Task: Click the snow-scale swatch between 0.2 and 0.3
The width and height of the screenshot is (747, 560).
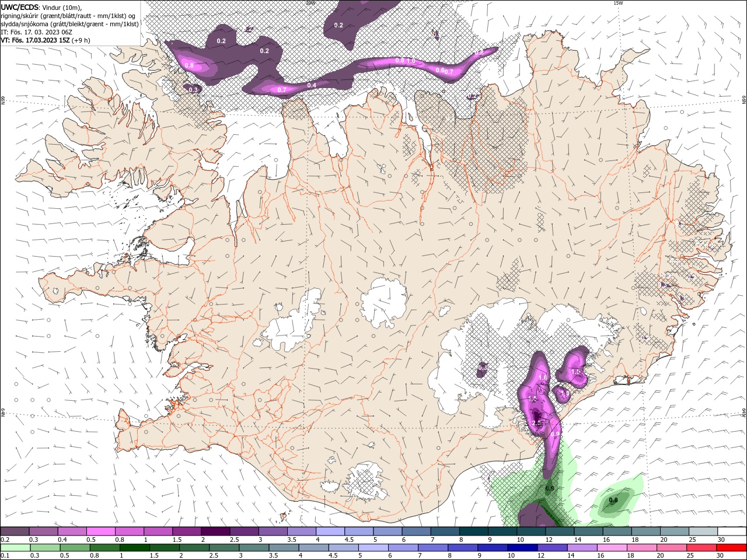Action: (15, 531)
